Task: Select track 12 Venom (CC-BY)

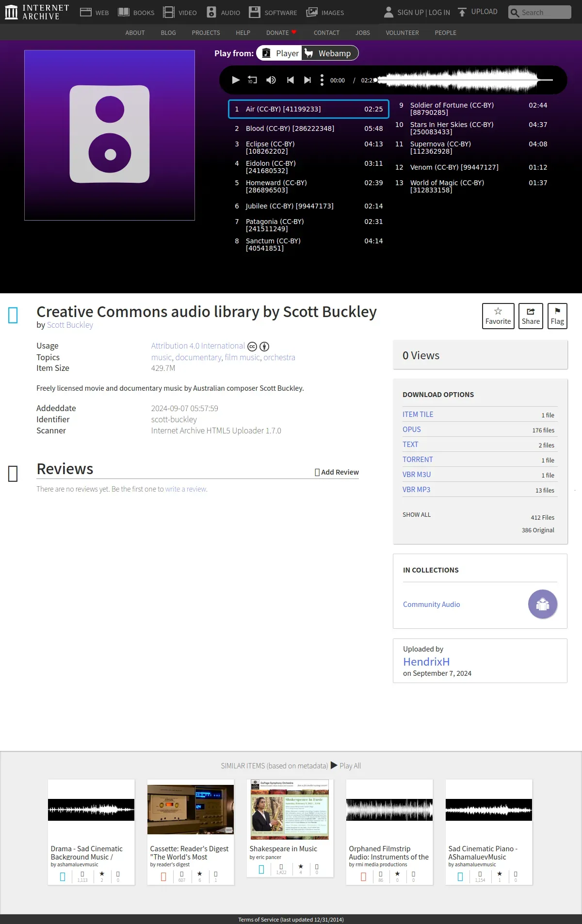Action: click(470, 167)
